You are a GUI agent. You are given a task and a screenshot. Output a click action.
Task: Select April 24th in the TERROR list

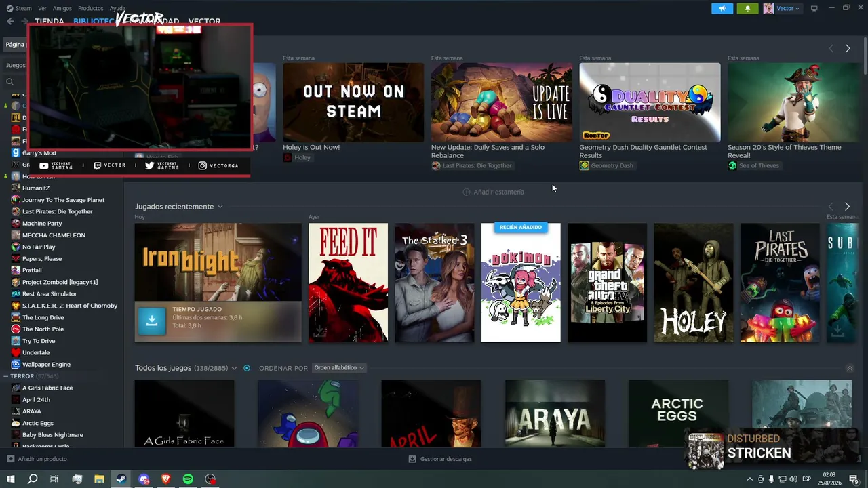(36, 400)
